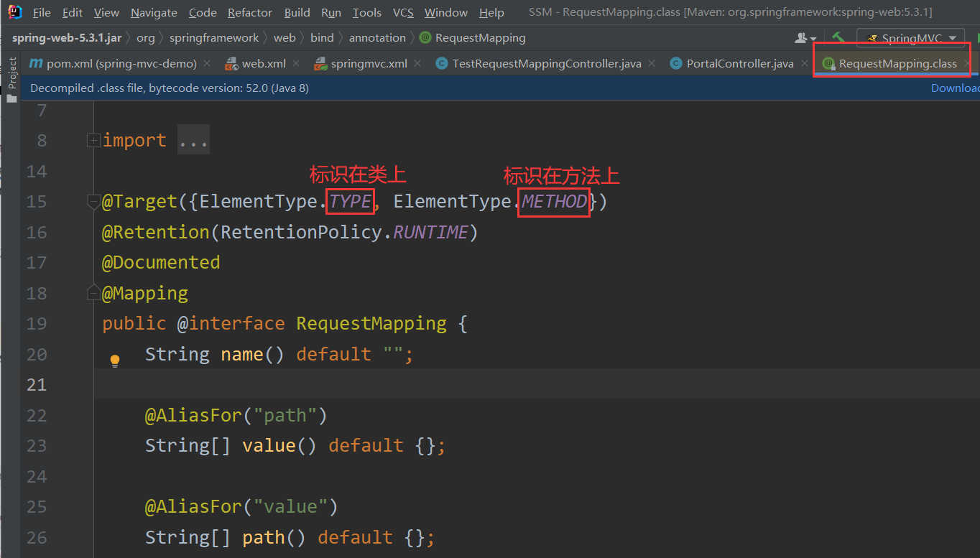Close the TestRequestMappingController.java tab

652,64
